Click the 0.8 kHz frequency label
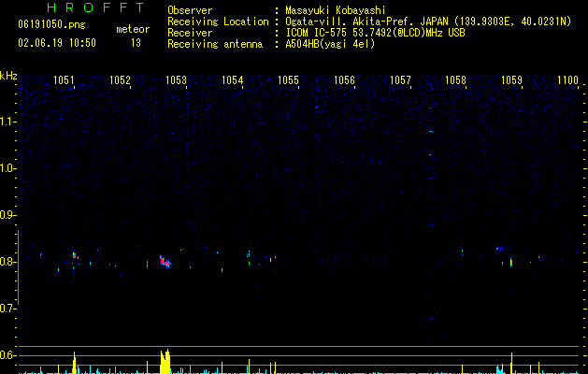 coord(7,262)
